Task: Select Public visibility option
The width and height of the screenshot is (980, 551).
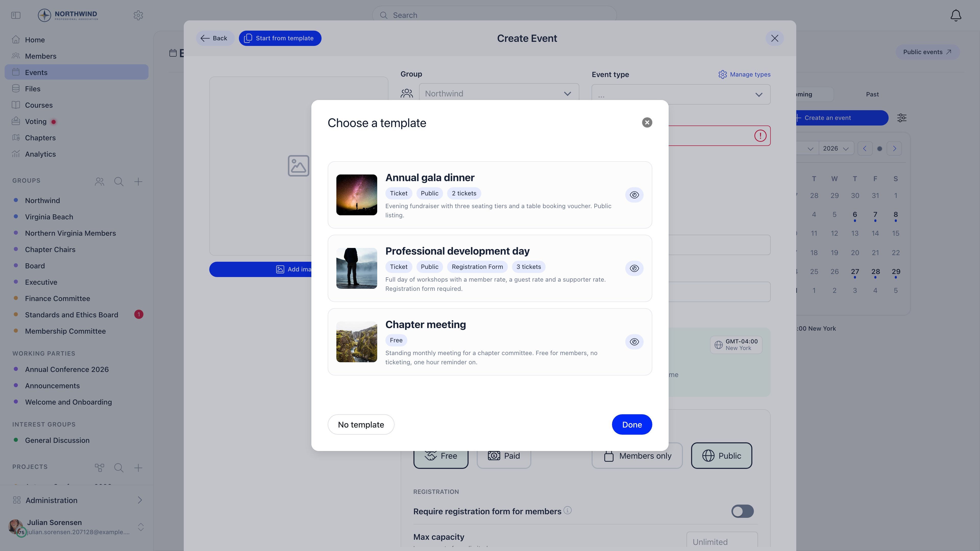Action: (x=721, y=456)
